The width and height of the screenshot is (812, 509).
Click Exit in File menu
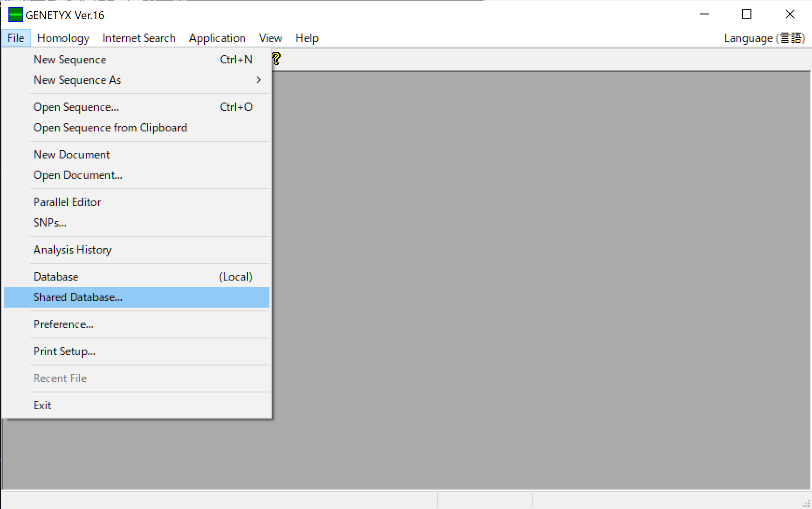(137, 406)
